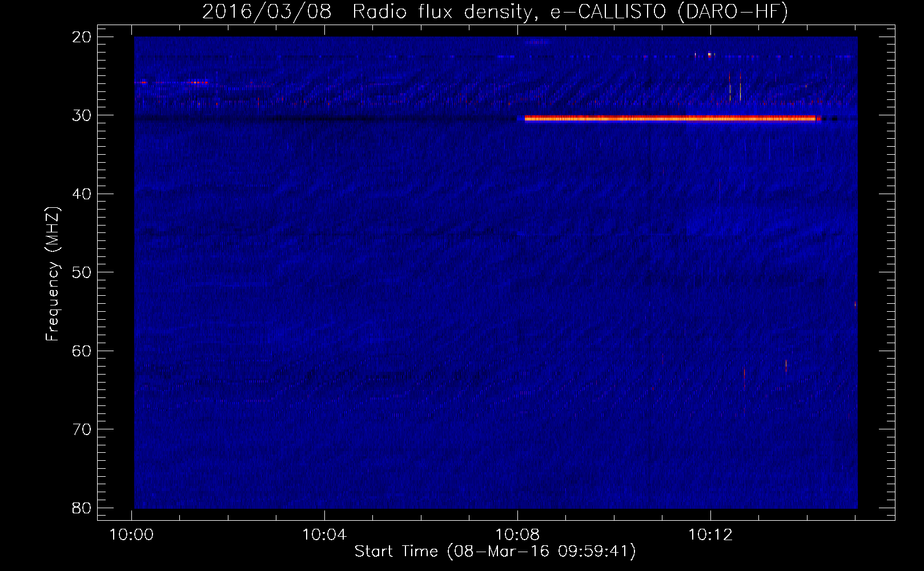Click the 70 MHz tick label

[x=82, y=429]
